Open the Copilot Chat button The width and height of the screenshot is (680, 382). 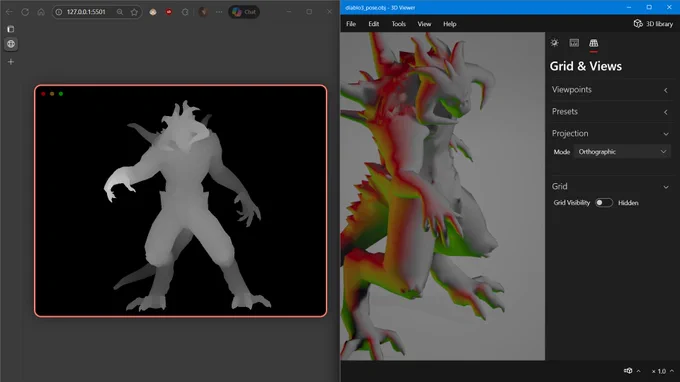[x=244, y=12]
